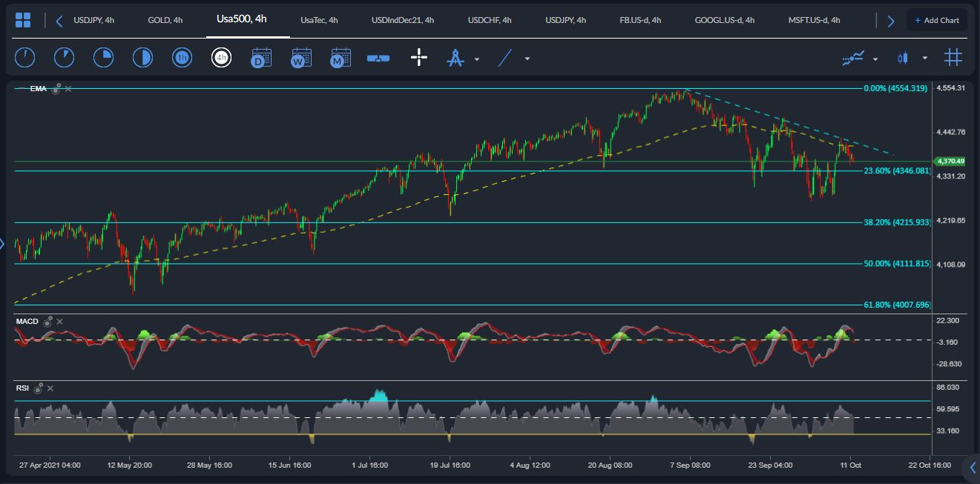Click the 4,370.49 current price label
This screenshot has height=484, width=980.
[950, 161]
